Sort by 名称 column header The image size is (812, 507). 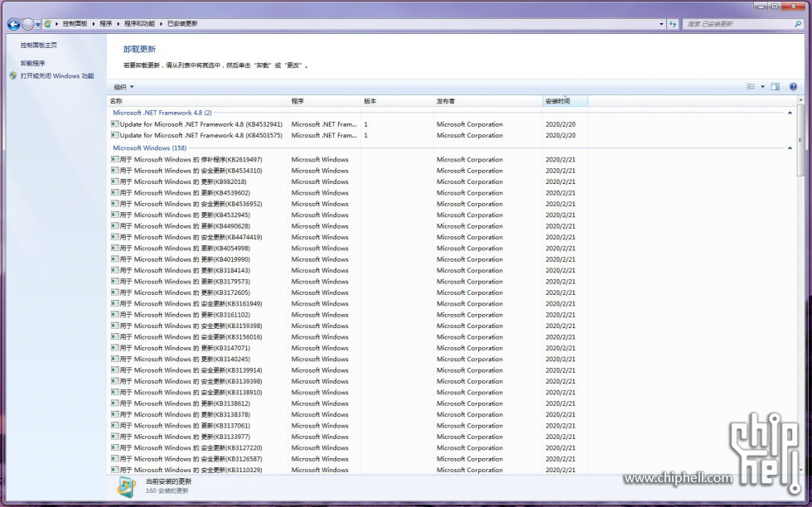click(197, 101)
